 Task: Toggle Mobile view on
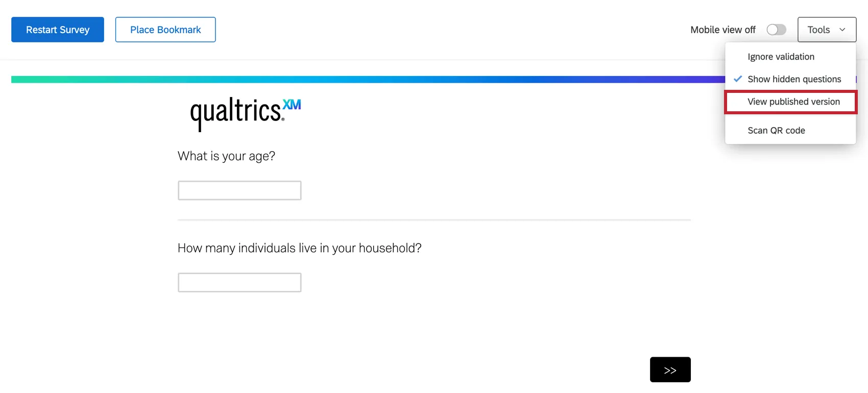[776, 30]
